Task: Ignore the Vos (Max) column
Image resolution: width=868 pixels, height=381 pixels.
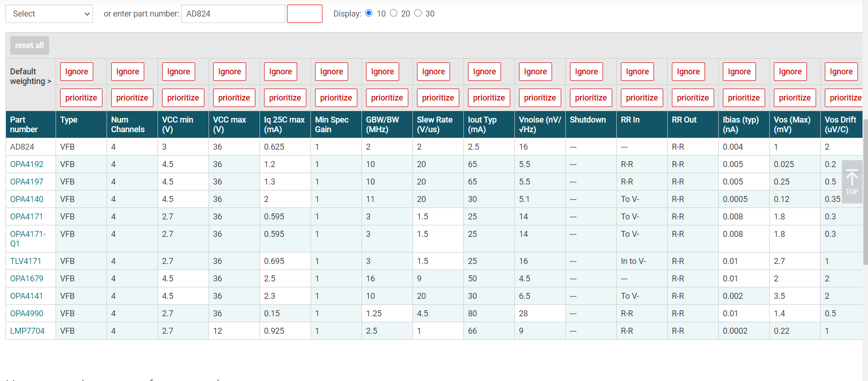Action: click(790, 72)
